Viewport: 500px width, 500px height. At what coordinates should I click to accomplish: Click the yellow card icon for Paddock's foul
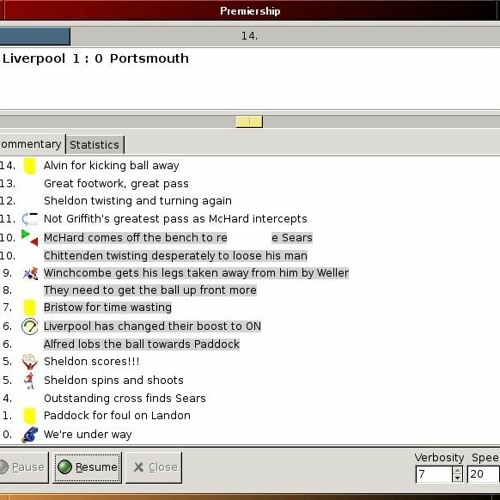coord(29,416)
